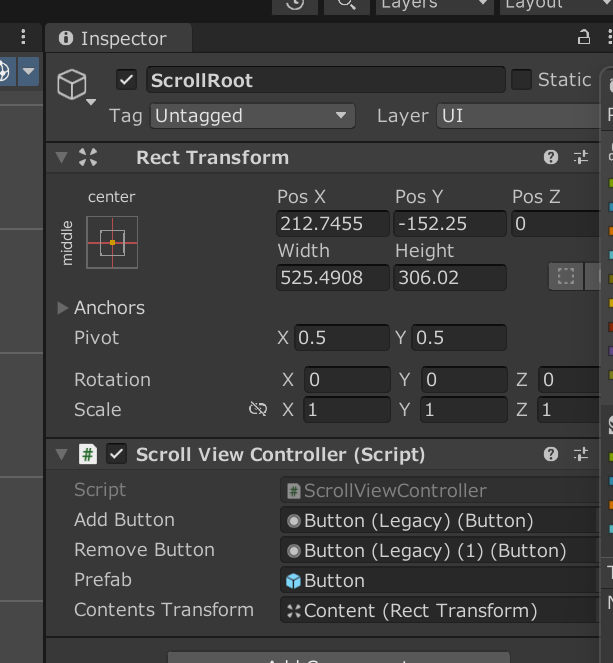Select the Remove Button object field
The image size is (613, 663).
440,551
